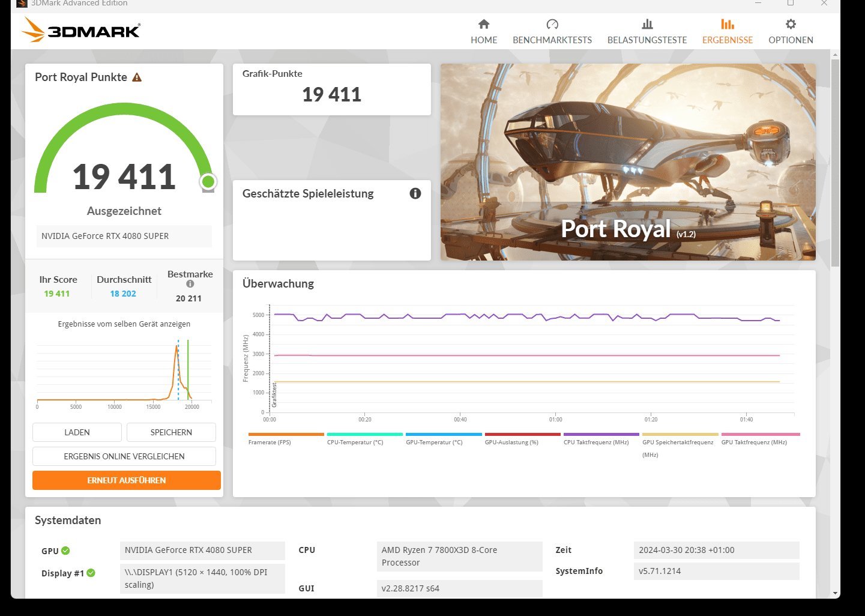Click the AMD Ryzen 7 7800X3D CPU field
Image resolution: width=865 pixels, height=616 pixels.
pos(459,557)
